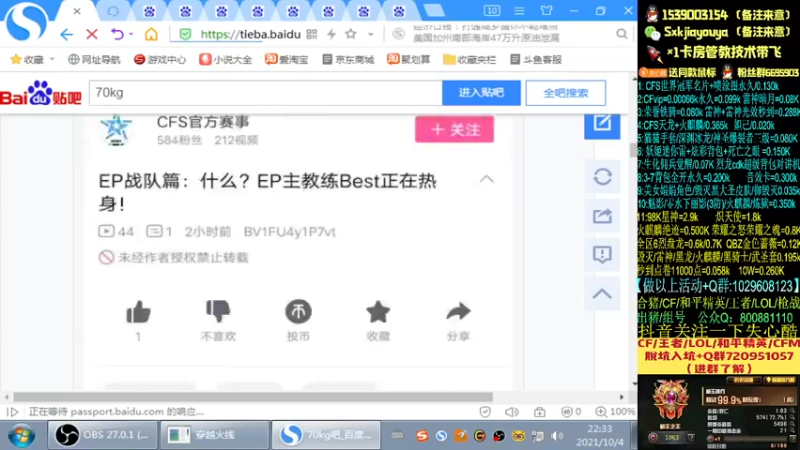Switch to 穿越火线 taskbar item
This screenshot has height=450, width=800.
[215, 435]
